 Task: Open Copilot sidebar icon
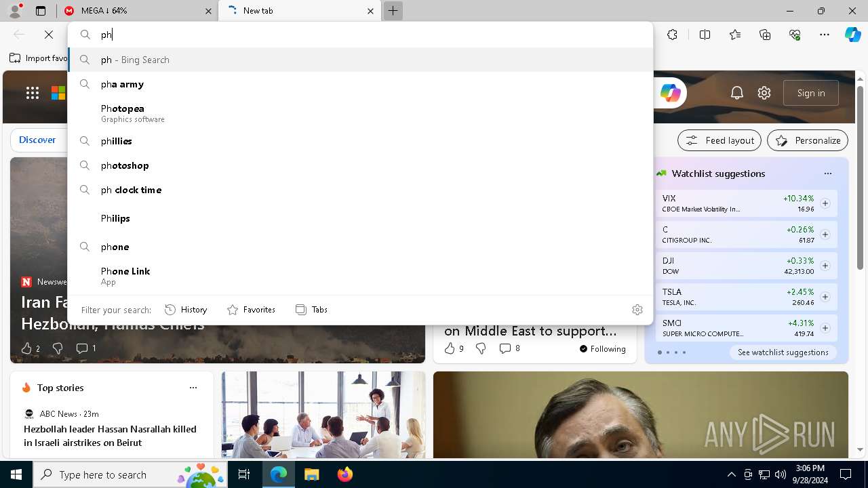click(x=852, y=35)
